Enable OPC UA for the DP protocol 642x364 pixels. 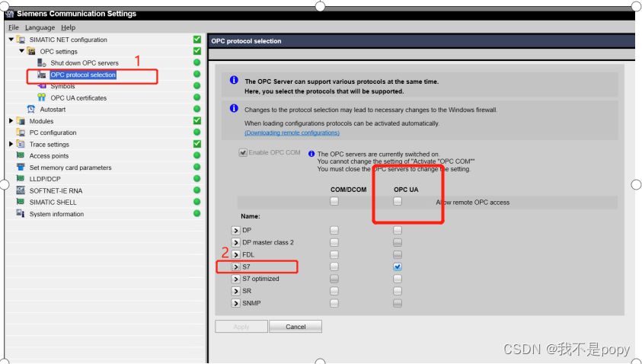click(x=398, y=230)
